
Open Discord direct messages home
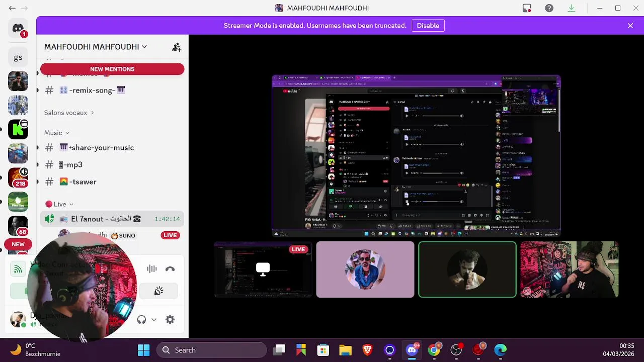tap(18, 29)
